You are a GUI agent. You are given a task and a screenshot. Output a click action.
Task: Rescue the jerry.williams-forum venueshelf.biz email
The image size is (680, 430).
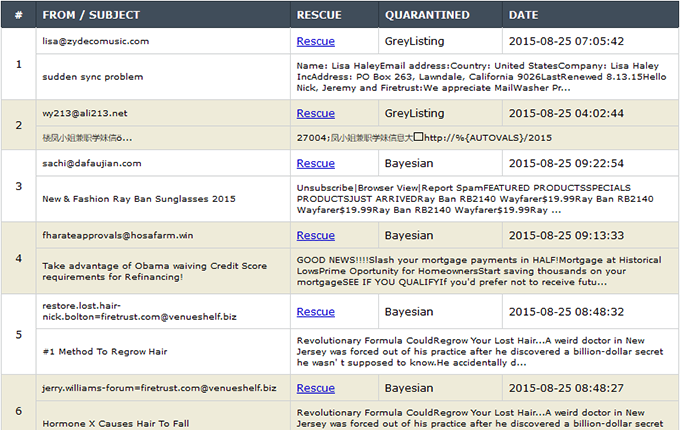point(315,388)
